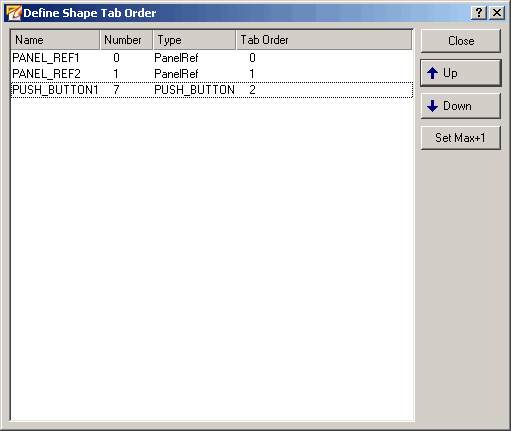
Task: Click tab order value 2 cell
Action: point(252,90)
